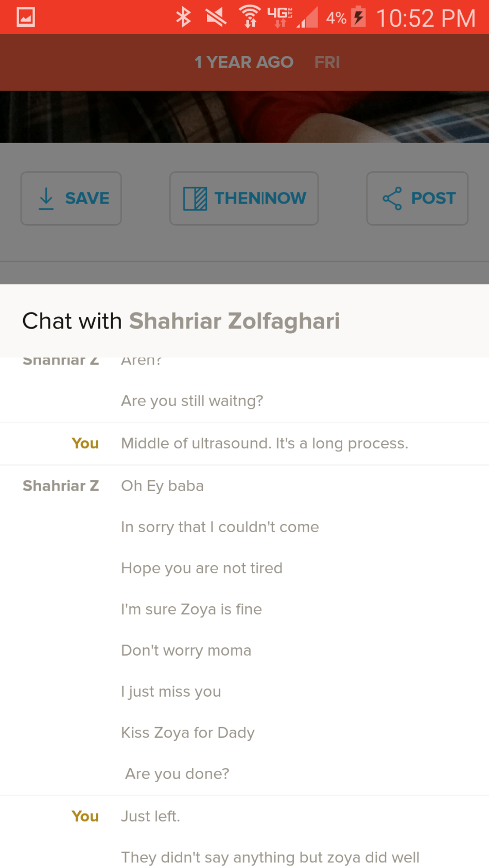
Task: Tap the image notification icon in status bar
Action: point(26,17)
